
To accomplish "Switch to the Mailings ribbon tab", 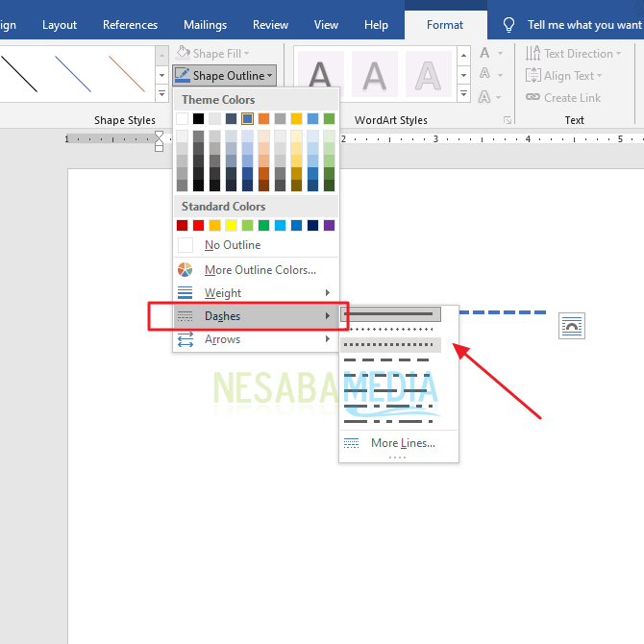I will click(204, 25).
